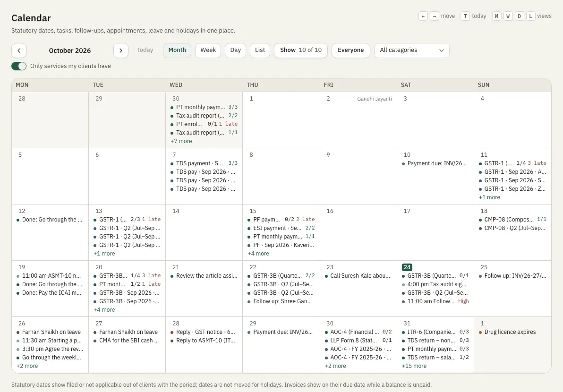The width and height of the screenshot is (563, 392).
Task: Click the right arrow key hint icon
Action: click(435, 16)
